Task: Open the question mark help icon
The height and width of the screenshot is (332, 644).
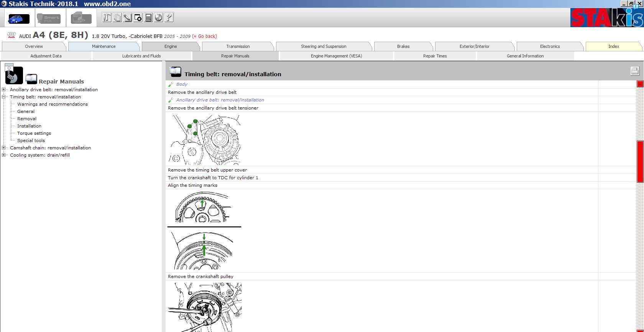Action: click(169, 18)
